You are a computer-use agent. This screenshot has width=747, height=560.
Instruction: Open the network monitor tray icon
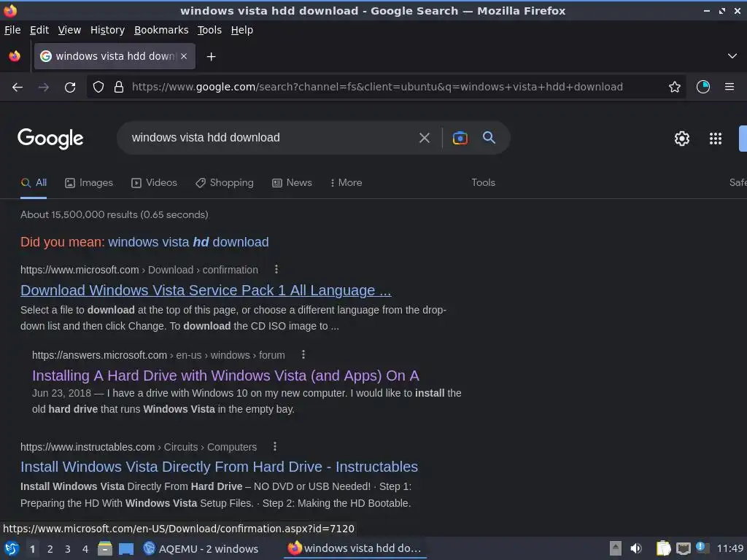point(683,549)
